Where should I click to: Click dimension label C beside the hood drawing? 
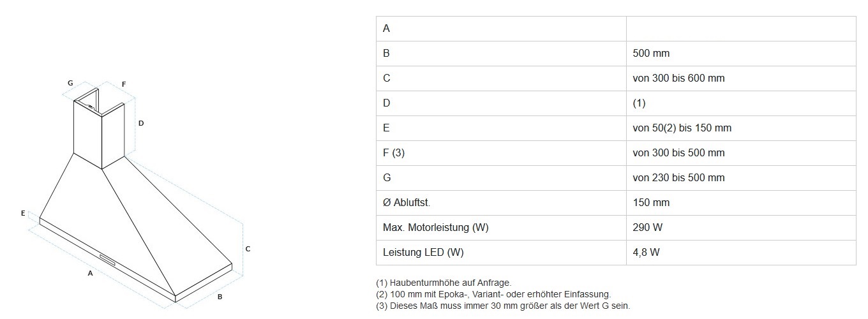(248, 249)
